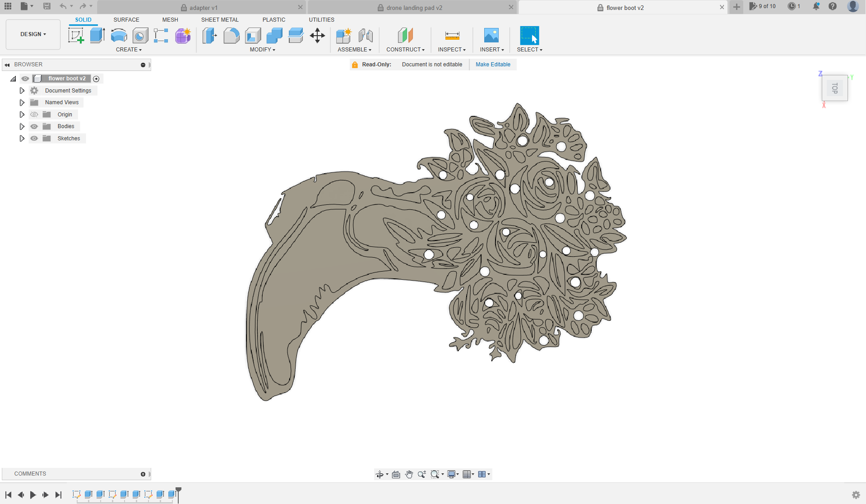Switch to the PLASTIC tab
The image size is (866, 504).
click(x=274, y=20)
